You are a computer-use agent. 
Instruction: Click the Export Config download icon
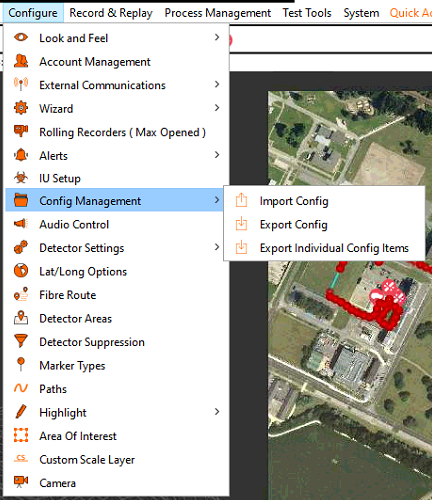[x=241, y=224]
